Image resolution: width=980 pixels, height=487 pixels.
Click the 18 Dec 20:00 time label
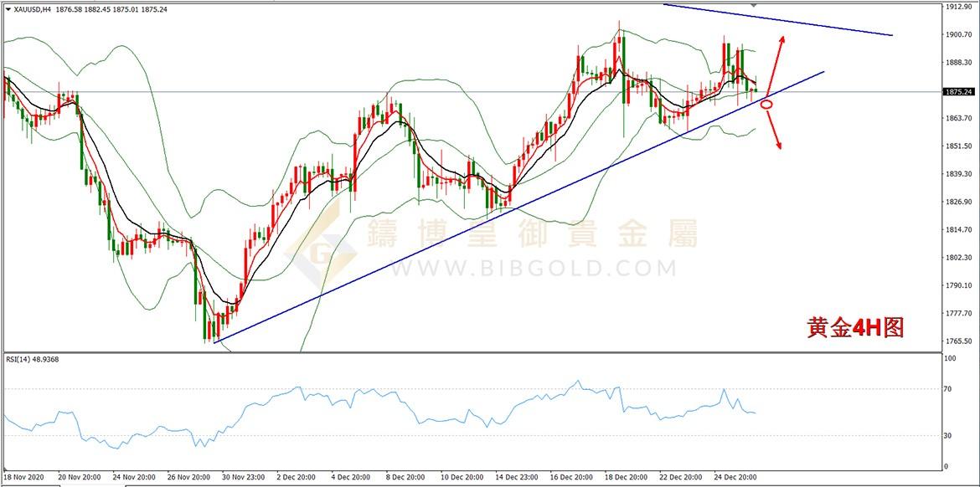point(627,477)
